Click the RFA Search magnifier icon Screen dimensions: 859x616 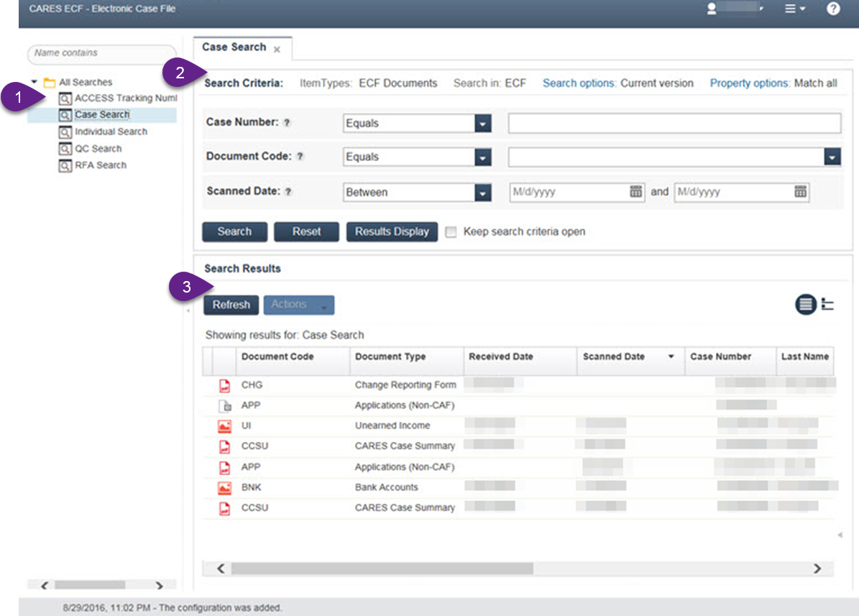coord(65,165)
